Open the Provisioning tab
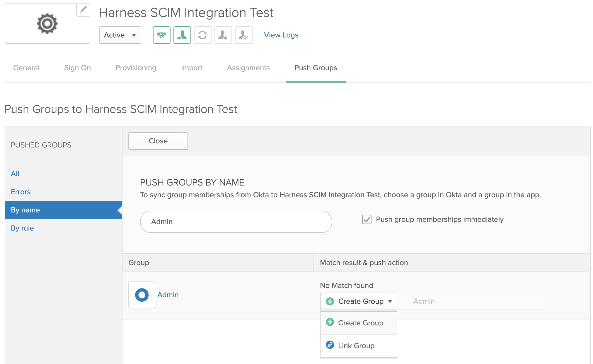Screen dimensions: 593x364 pyautogui.click(x=136, y=68)
